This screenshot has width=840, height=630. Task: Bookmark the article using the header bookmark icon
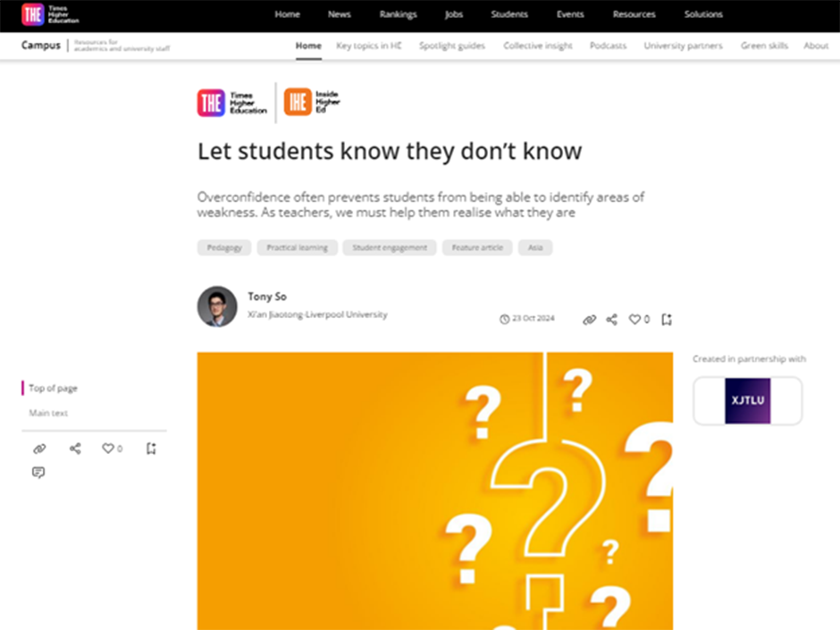[x=667, y=319]
